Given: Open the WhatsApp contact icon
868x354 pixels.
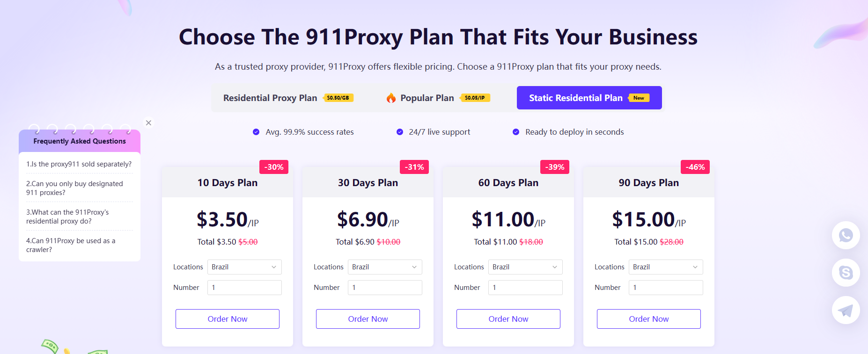Looking at the screenshot, I should pyautogui.click(x=846, y=235).
